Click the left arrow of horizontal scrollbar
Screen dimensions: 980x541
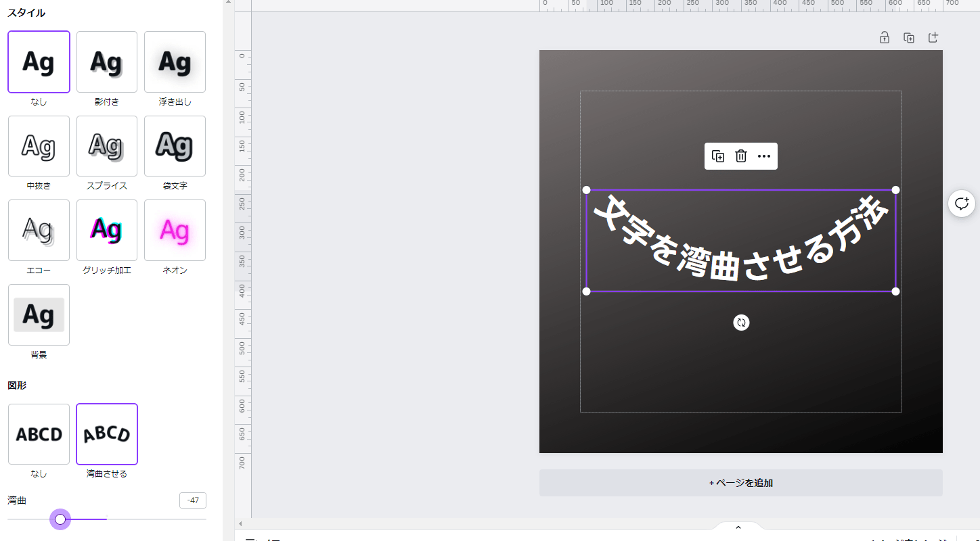[x=240, y=524]
